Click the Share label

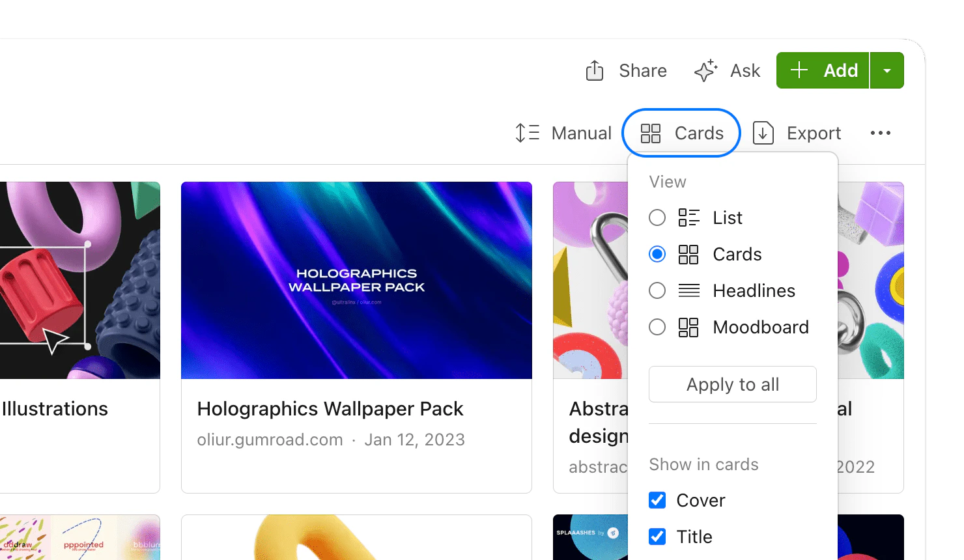point(643,70)
